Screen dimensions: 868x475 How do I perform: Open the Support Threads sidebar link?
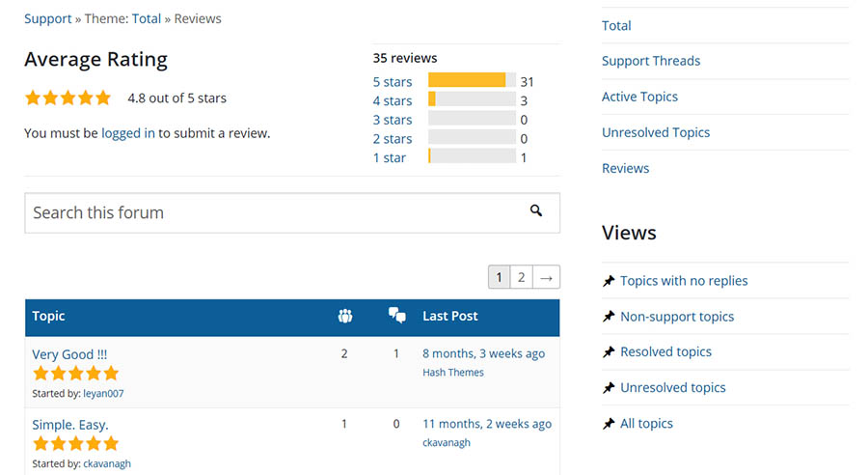point(651,61)
